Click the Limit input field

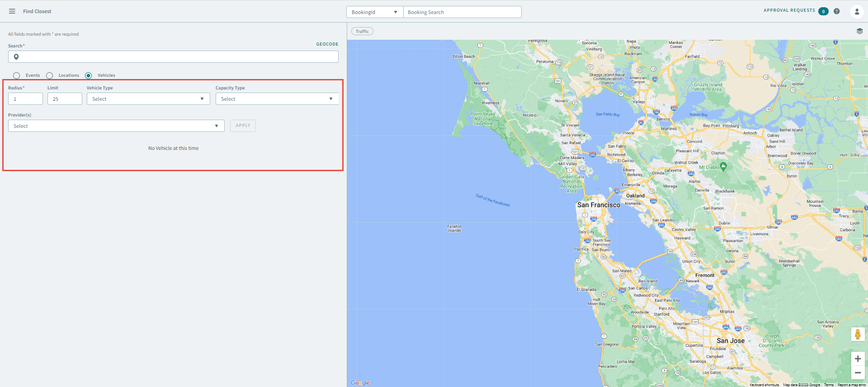click(65, 99)
